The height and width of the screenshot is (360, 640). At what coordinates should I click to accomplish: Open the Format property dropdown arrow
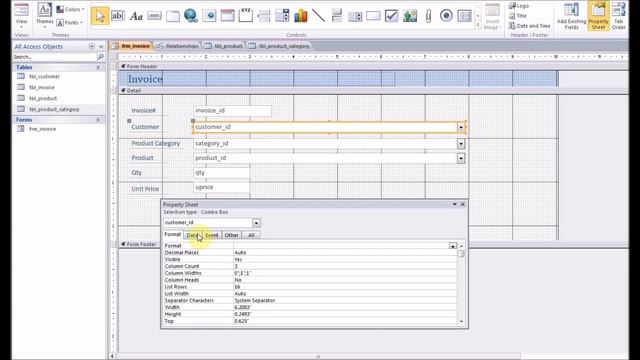click(453, 246)
